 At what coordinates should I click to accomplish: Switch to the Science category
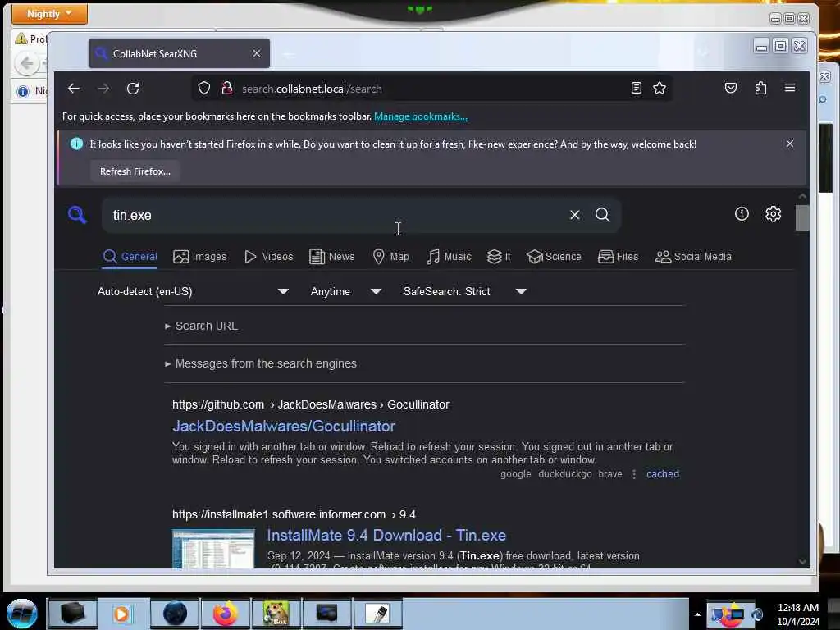(554, 257)
